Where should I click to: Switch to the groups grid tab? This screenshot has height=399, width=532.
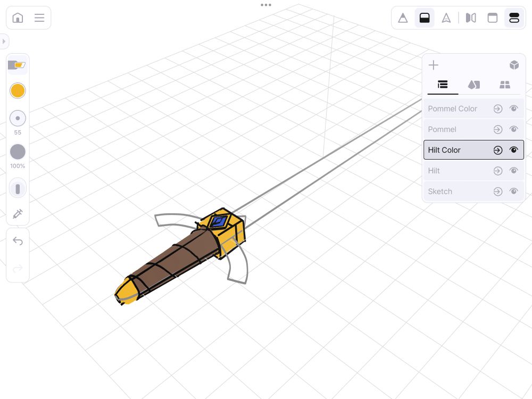pyautogui.click(x=505, y=85)
